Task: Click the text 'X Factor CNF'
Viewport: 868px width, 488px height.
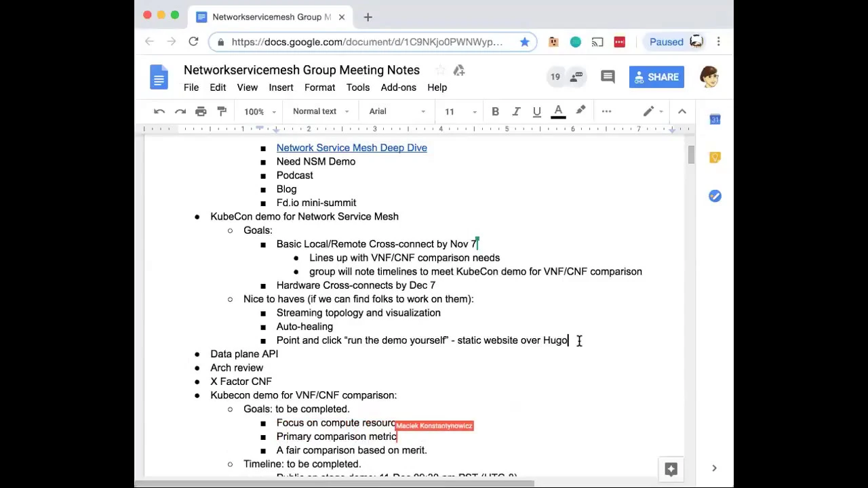Action: click(241, 382)
